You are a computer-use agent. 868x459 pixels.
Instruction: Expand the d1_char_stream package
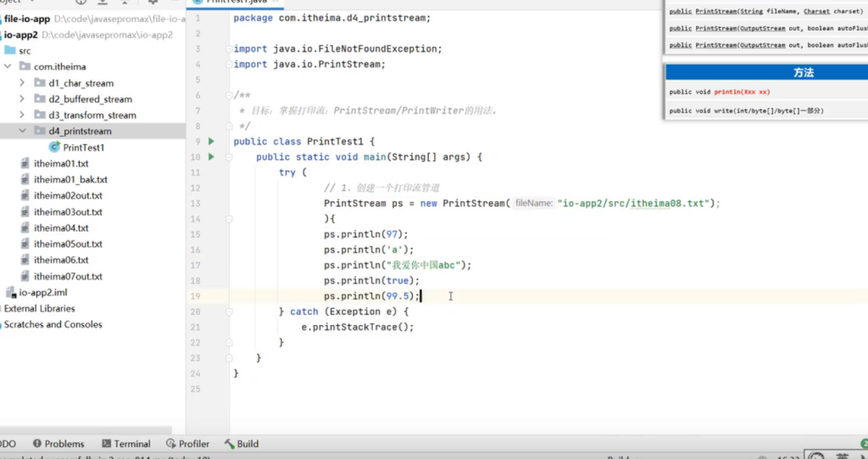pyautogui.click(x=22, y=83)
